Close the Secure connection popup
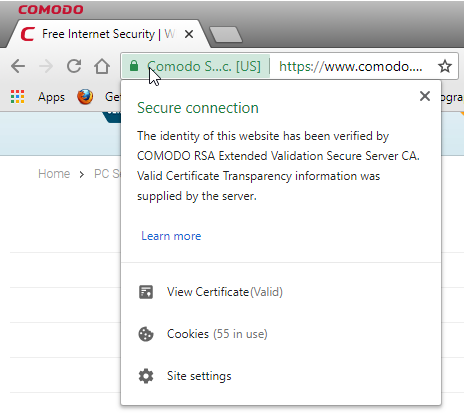464x415 pixels. (425, 96)
